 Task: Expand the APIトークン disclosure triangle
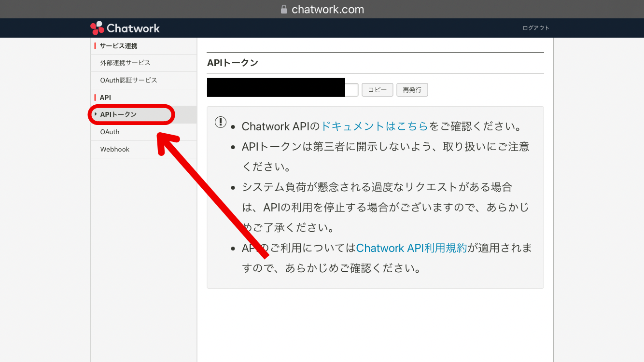(95, 114)
